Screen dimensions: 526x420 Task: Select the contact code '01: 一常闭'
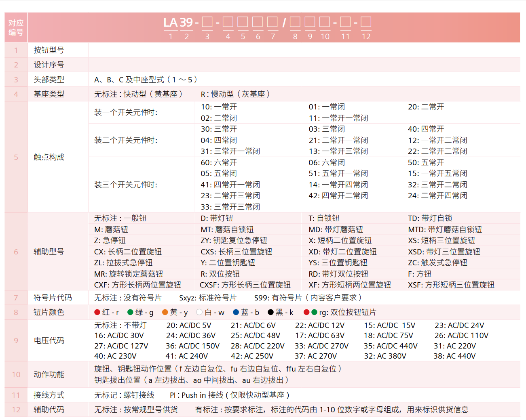click(327, 107)
